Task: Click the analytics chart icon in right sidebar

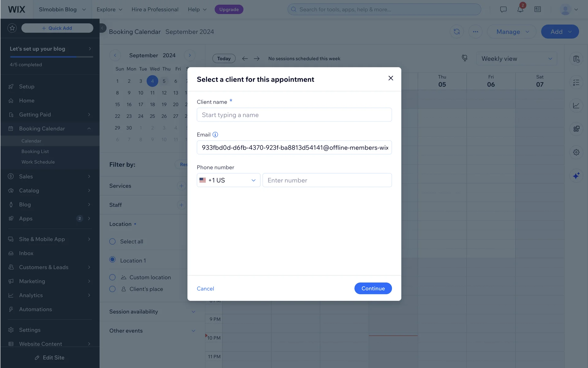Action: 576,105
